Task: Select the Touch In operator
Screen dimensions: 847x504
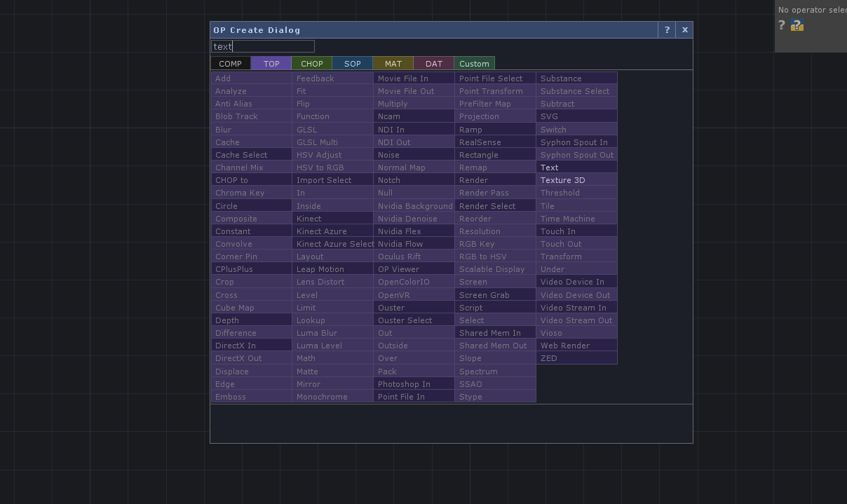Action: pos(577,231)
